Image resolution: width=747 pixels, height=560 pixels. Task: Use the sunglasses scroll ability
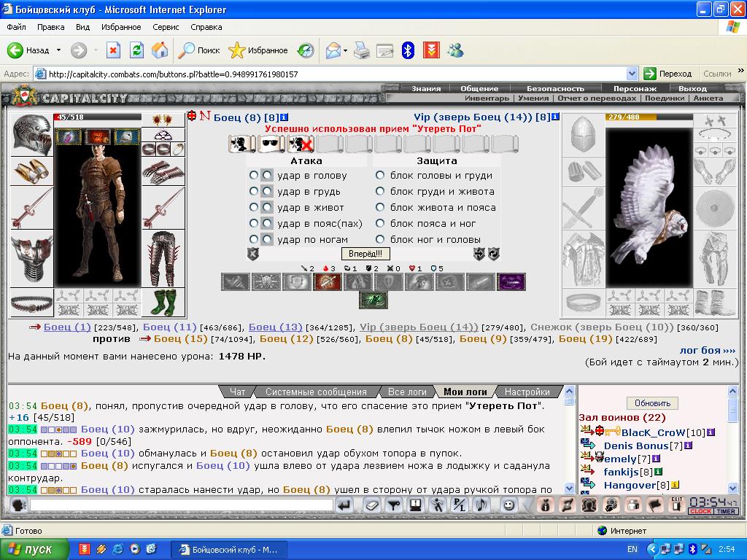coord(271,144)
